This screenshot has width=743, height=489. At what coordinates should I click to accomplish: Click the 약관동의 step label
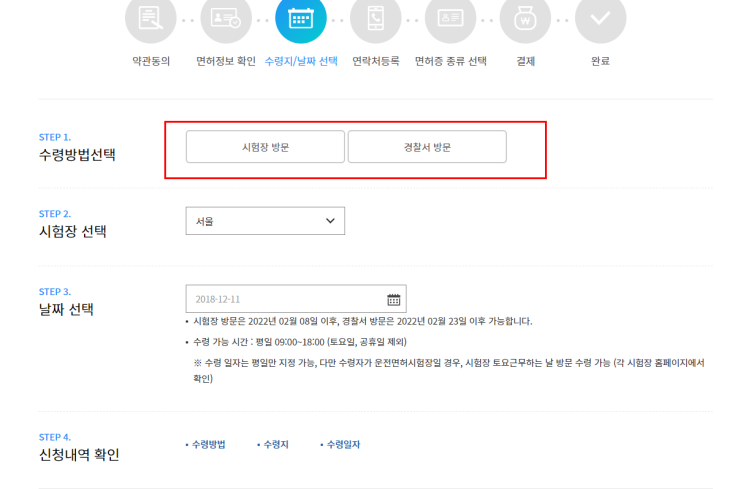click(x=151, y=61)
